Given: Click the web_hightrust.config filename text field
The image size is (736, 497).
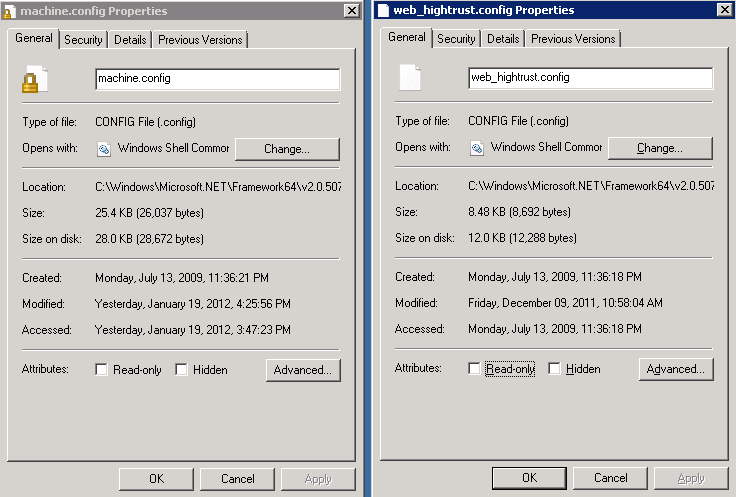Looking at the screenshot, I should click(590, 78).
